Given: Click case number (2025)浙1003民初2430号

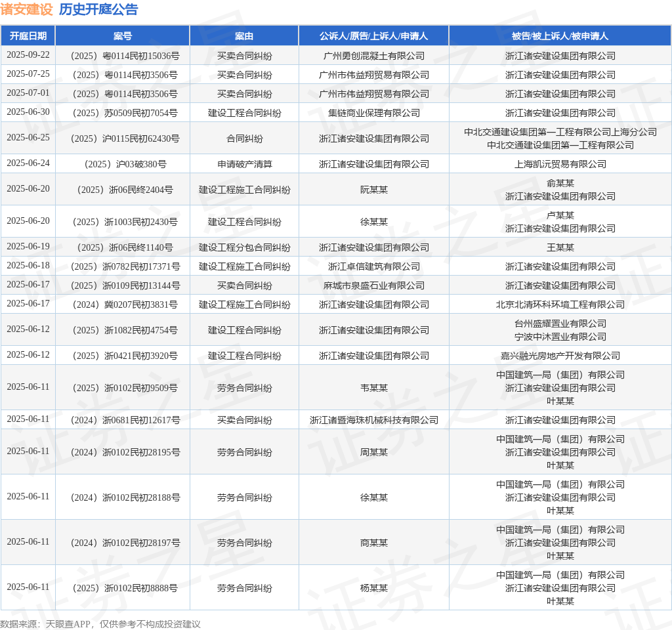Looking at the screenshot, I should 125,222.
